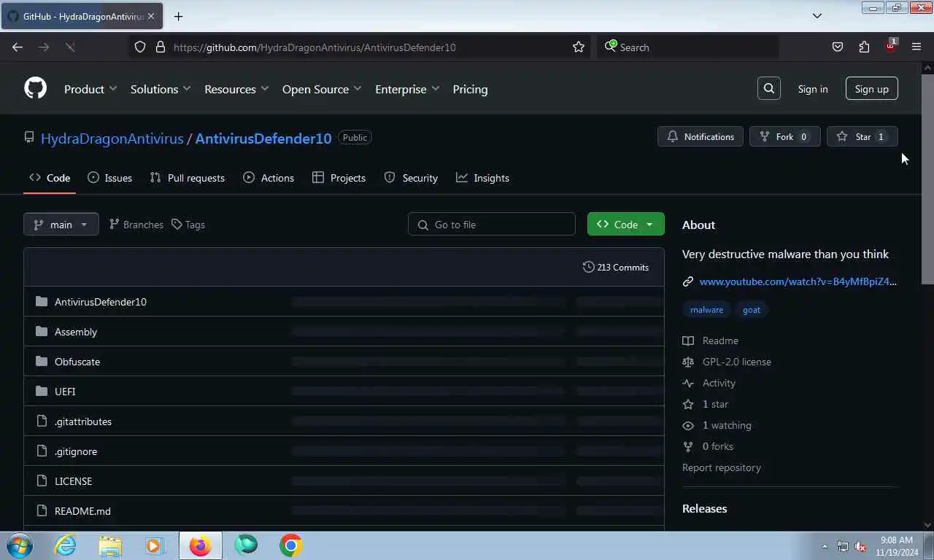934x560 pixels.
Task: Click the Firefox address bar URL
Action: 314,47
